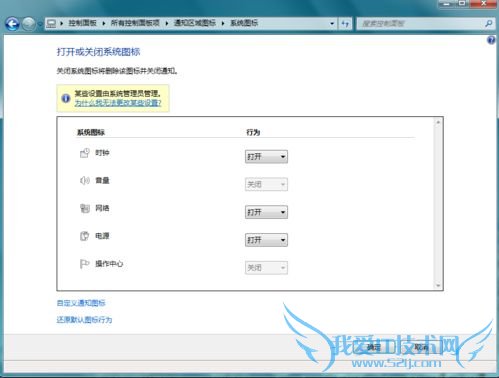Open the 时钟 behavior dropdown

266,157
